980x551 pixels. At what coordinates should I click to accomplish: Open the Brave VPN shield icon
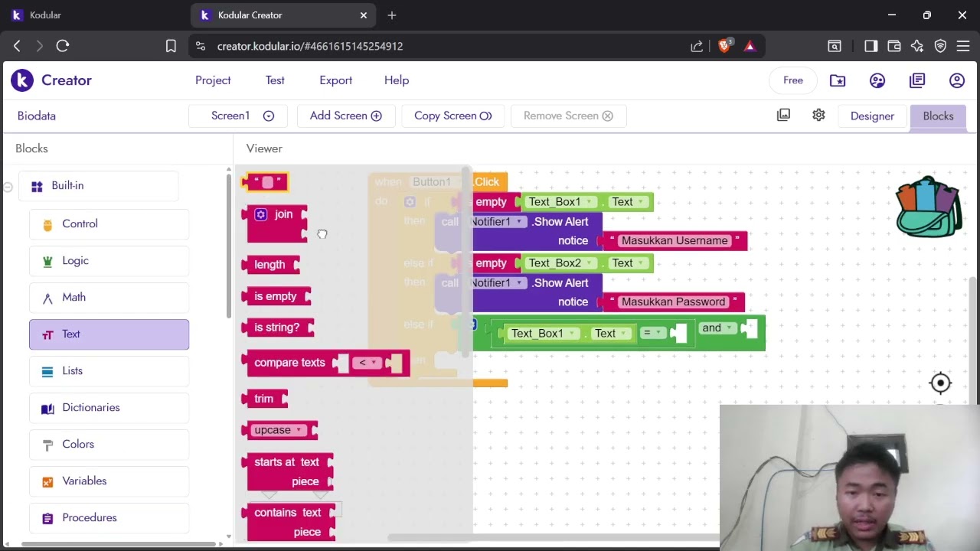[940, 46]
